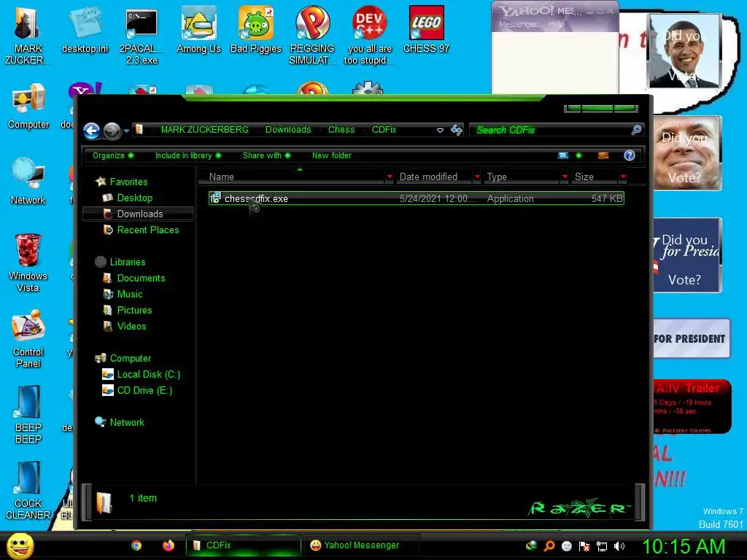
Task: Open the Documents library
Action: coord(141,278)
